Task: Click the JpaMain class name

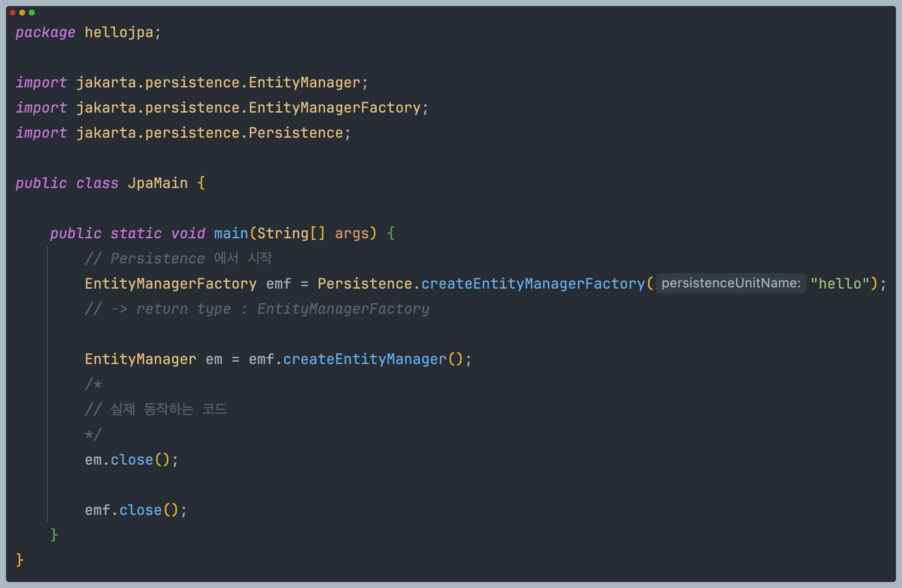Action: [157, 183]
